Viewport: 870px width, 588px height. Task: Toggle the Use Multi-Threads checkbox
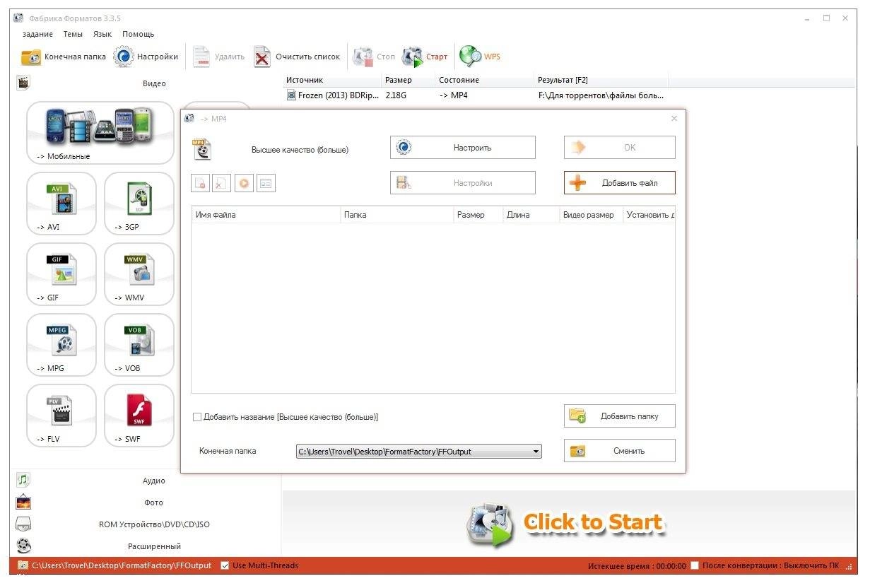tap(225, 565)
